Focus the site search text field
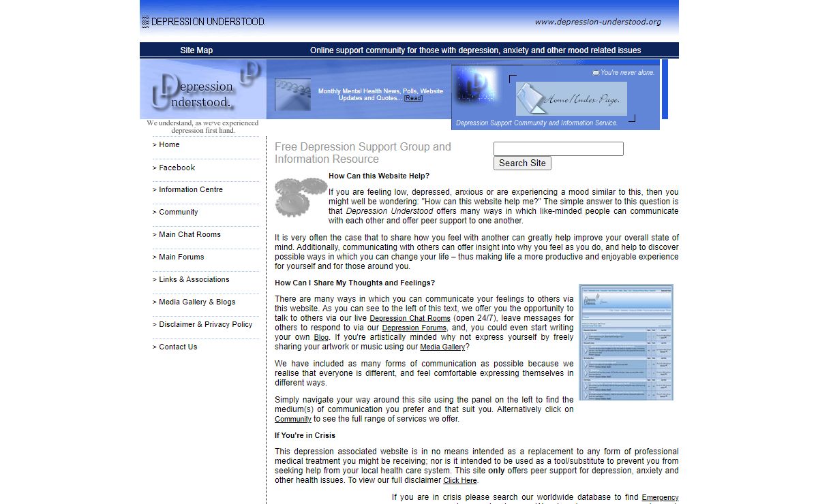The width and height of the screenshot is (818, 504). coord(558,148)
